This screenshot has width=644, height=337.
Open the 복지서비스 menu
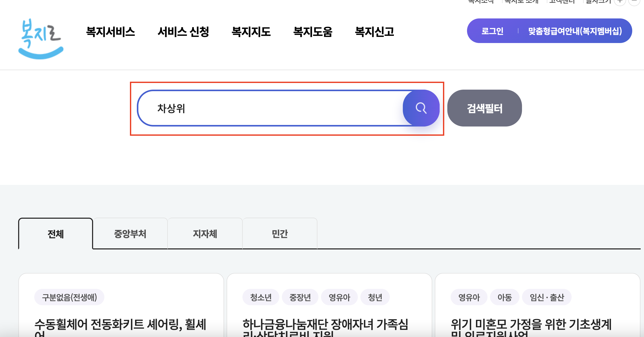coord(110,32)
